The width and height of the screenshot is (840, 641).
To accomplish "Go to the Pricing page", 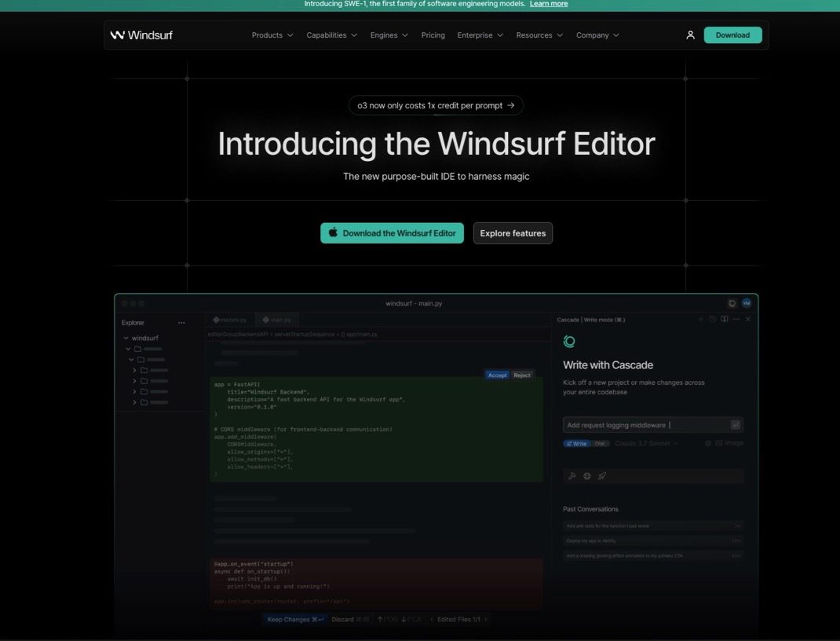I will (433, 35).
